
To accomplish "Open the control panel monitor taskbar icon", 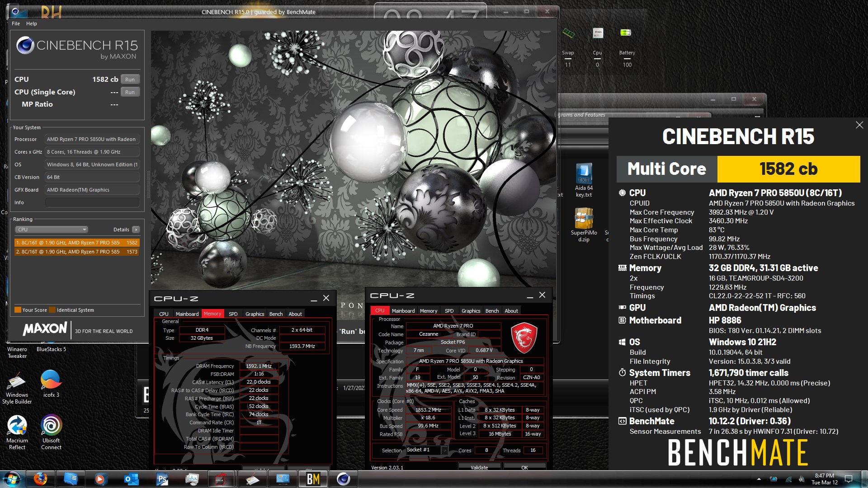I will click(x=283, y=479).
